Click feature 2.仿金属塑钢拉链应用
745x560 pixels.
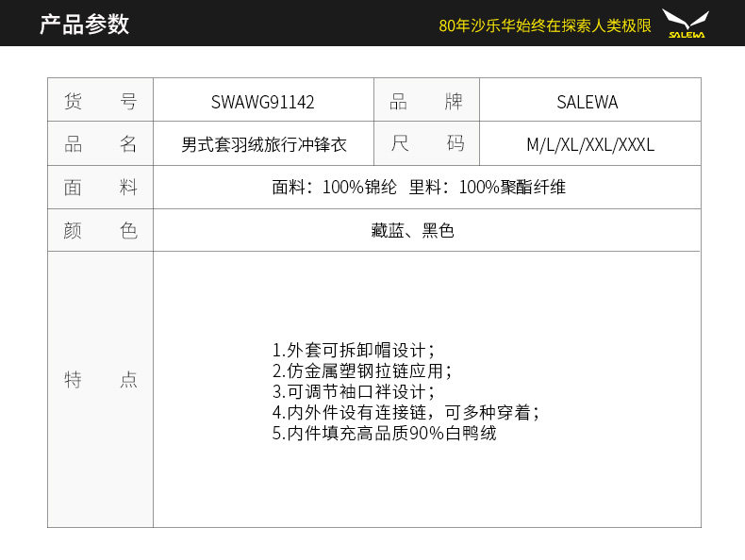362,371
